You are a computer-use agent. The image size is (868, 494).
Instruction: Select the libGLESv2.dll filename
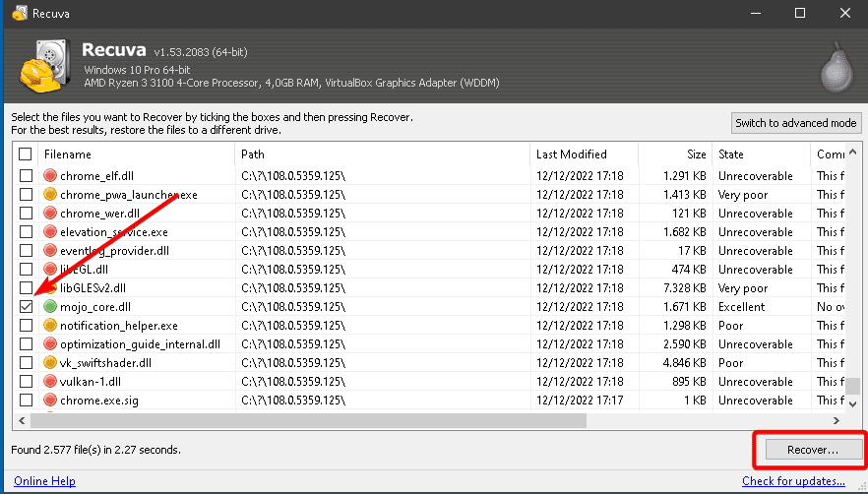click(93, 288)
